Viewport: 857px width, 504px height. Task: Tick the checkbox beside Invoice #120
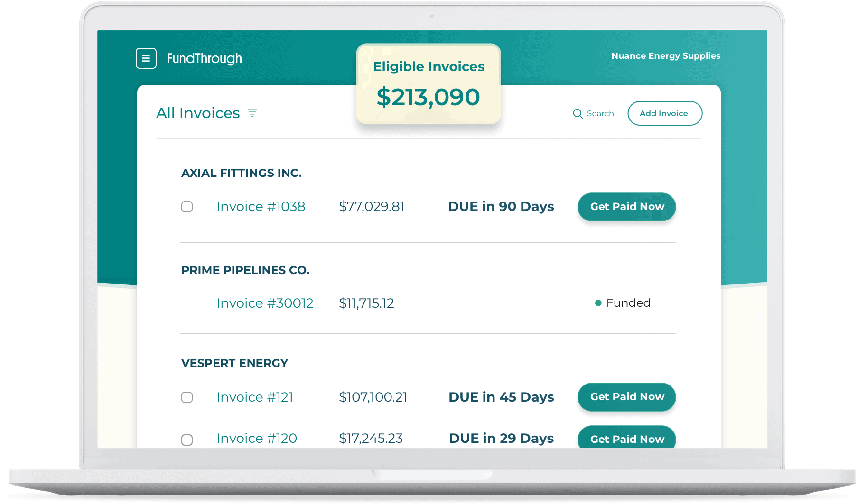click(186, 440)
